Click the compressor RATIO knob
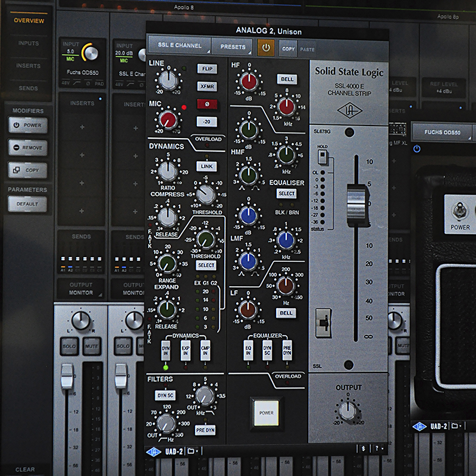The height and width of the screenshot is (476, 476). click(167, 171)
